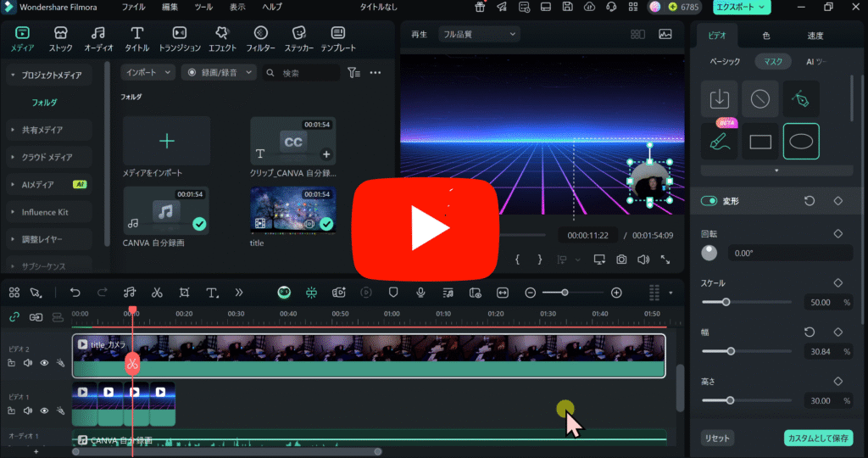The image size is (868, 458).
Task: Open the File menu
Action: pos(133,7)
